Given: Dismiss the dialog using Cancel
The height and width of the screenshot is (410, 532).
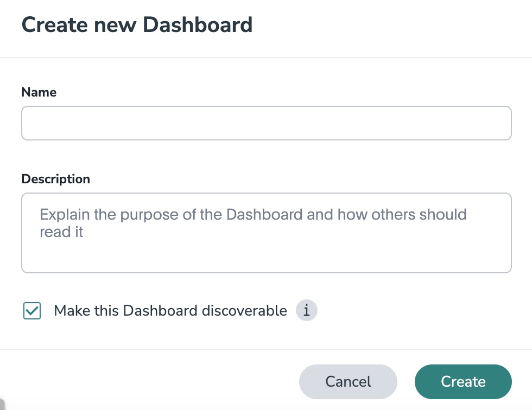Looking at the screenshot, I should coord(348,381).
